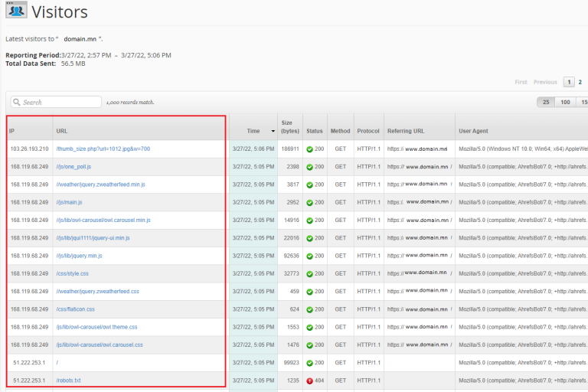
Task: Open //weather/jquery.zweatherfeed.min.js link
Action: (x=100, y=185)
